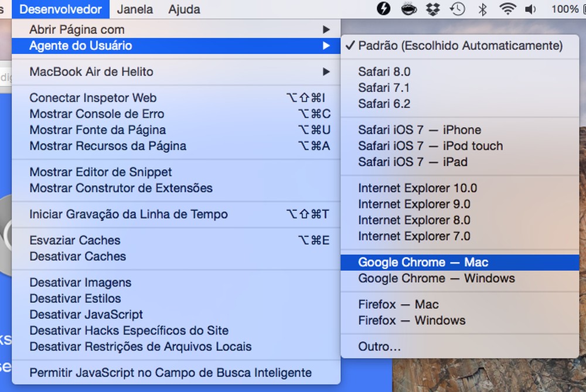Open the volume control icon

tap(531, 9)
